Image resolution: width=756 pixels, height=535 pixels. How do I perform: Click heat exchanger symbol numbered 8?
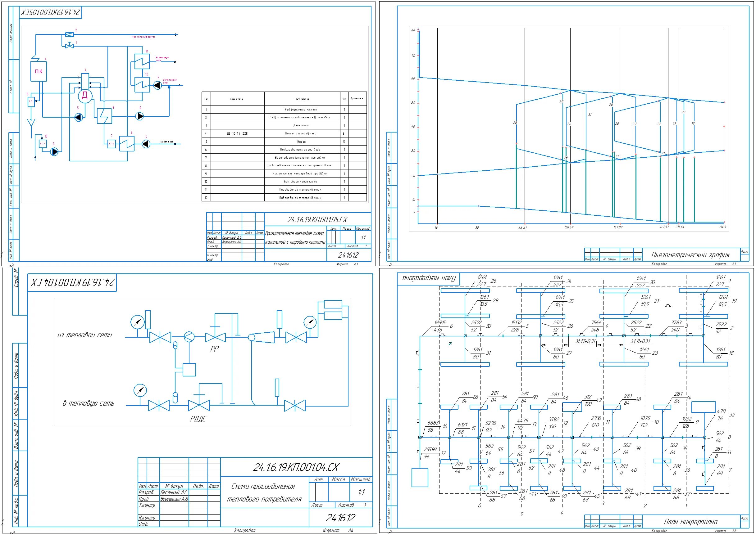coord(104,116)
